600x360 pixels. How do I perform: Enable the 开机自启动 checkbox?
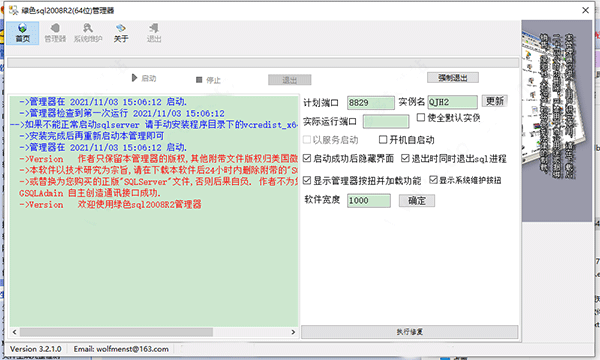pyautogui.click(x=383, y=140)
